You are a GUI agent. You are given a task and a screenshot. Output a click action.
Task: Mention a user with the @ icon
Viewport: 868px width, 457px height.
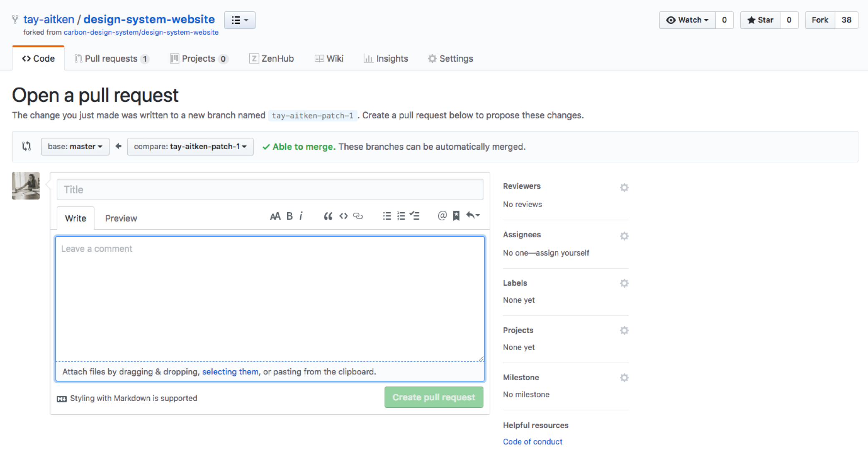click(x=442, y=216)
